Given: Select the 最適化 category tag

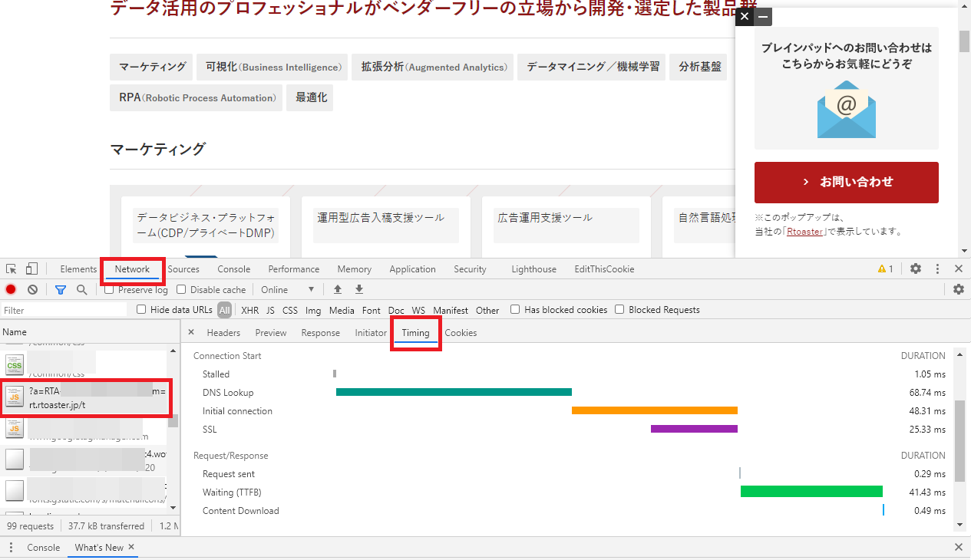Looking at the screenshot, I should tap(310, 97).
